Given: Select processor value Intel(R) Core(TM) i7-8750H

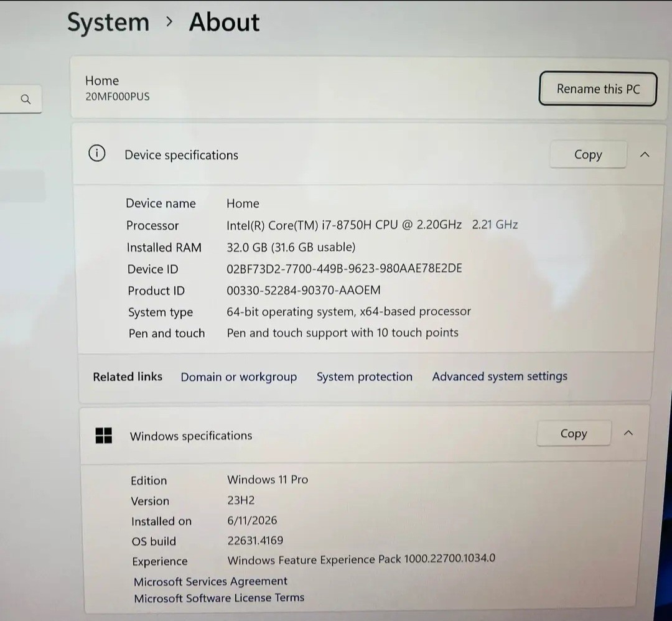Looking at the screenshot, I should [x=299, y=225].
